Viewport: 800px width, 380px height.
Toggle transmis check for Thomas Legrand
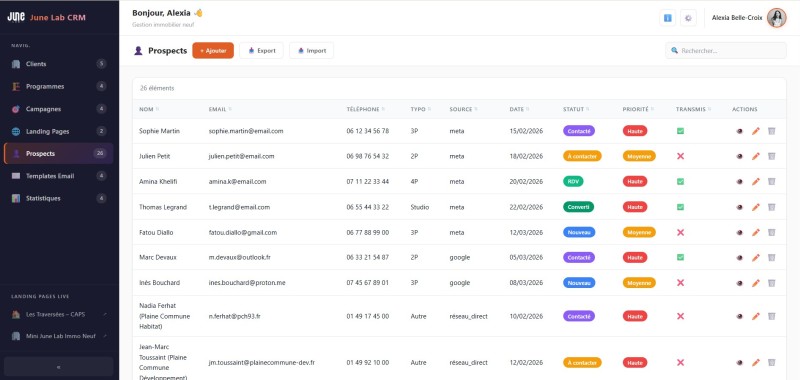pos(680,207)
